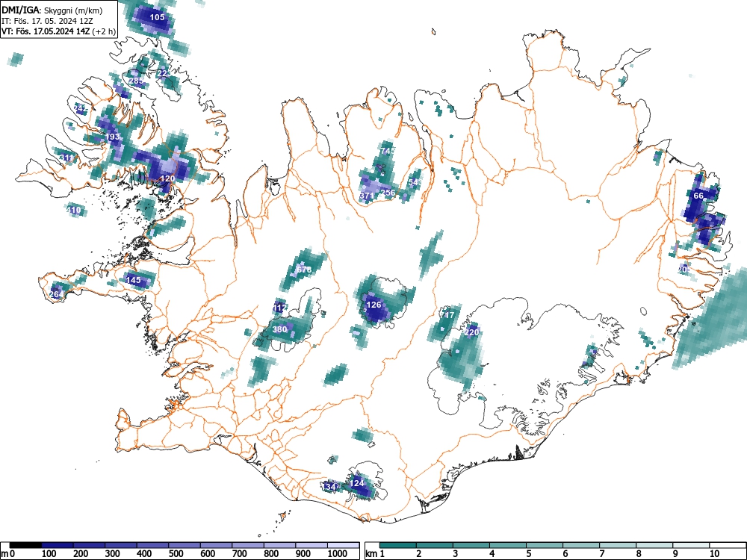Select the VT: Fös. 17.05.2024 14Z line

pos(58,31)
